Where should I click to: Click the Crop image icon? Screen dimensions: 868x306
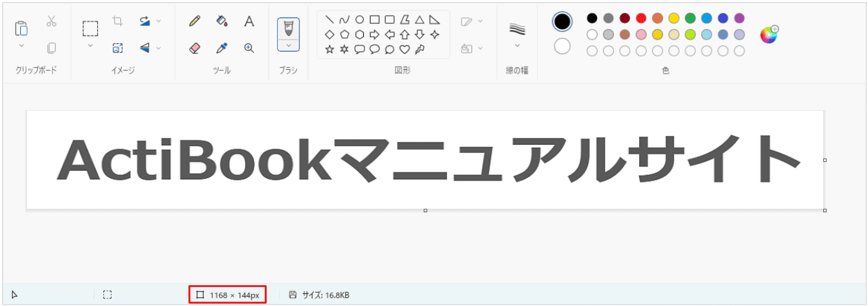(117, 21)
